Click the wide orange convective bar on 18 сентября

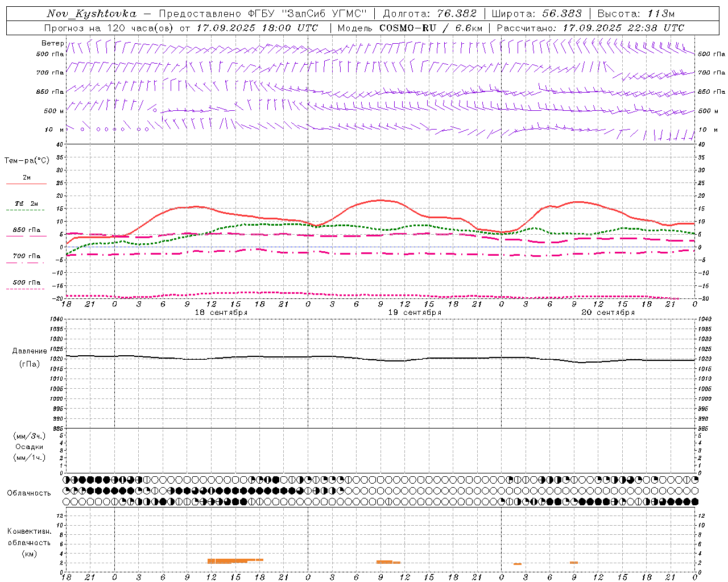point(235,560)
